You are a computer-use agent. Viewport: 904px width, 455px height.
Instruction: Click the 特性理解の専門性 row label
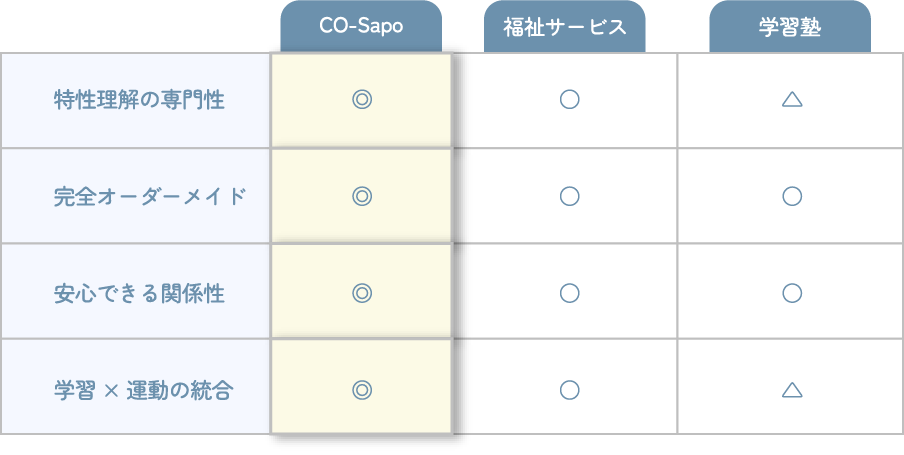(x=139, y=100)
